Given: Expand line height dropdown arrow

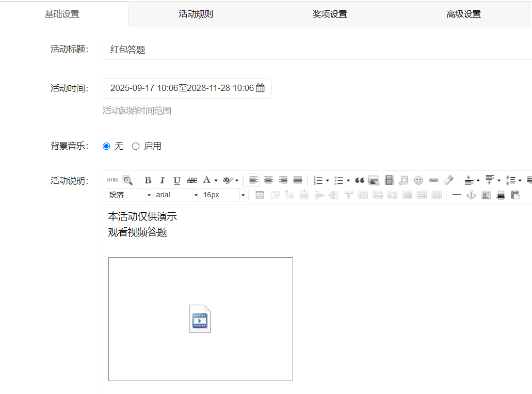Looking at the screenshot, I should (520, 181).
